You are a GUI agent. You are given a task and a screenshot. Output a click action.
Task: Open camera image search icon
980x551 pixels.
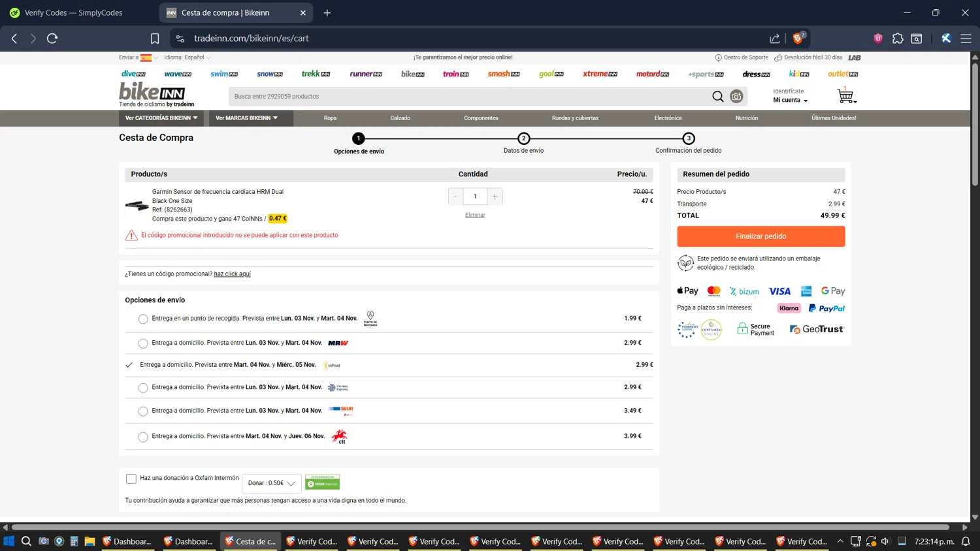click(x=736, y=97)
